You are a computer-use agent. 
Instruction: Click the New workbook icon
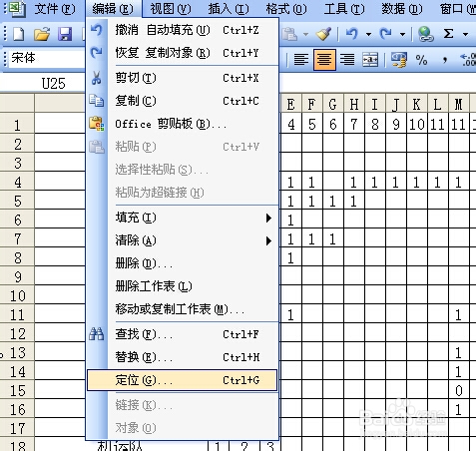(18, 34)
